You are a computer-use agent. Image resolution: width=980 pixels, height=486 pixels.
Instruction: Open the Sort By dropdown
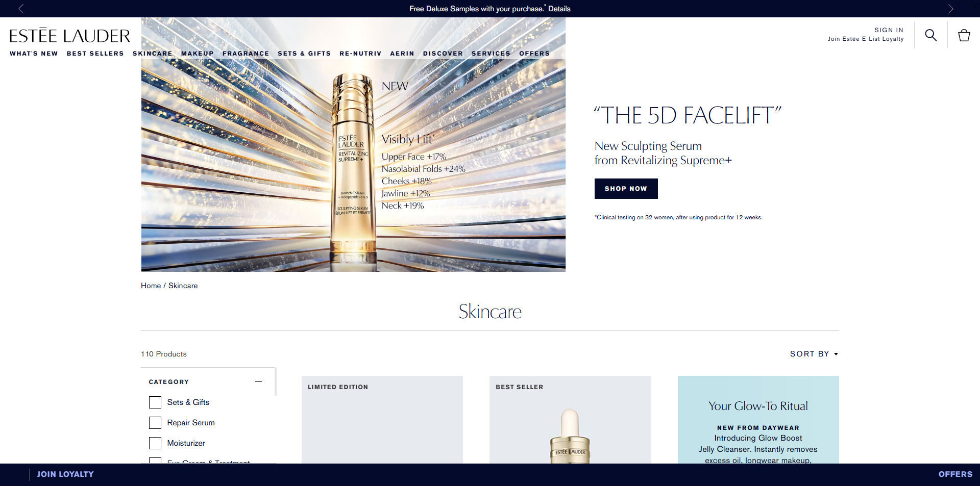(814, 353)
